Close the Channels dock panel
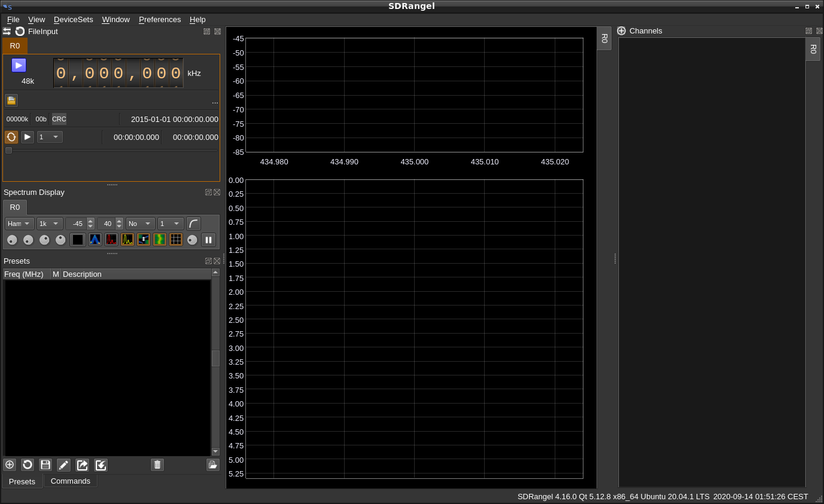 [819, 30]
